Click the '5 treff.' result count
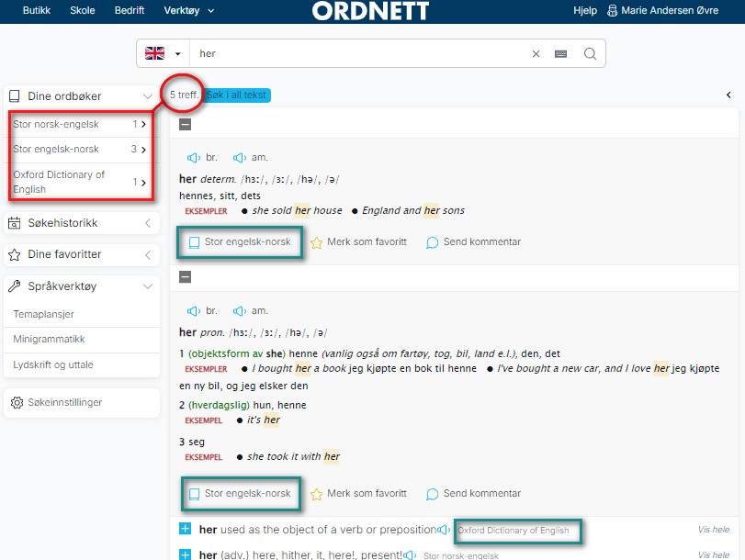The image size is (745, 560). (x=184, y=95)
